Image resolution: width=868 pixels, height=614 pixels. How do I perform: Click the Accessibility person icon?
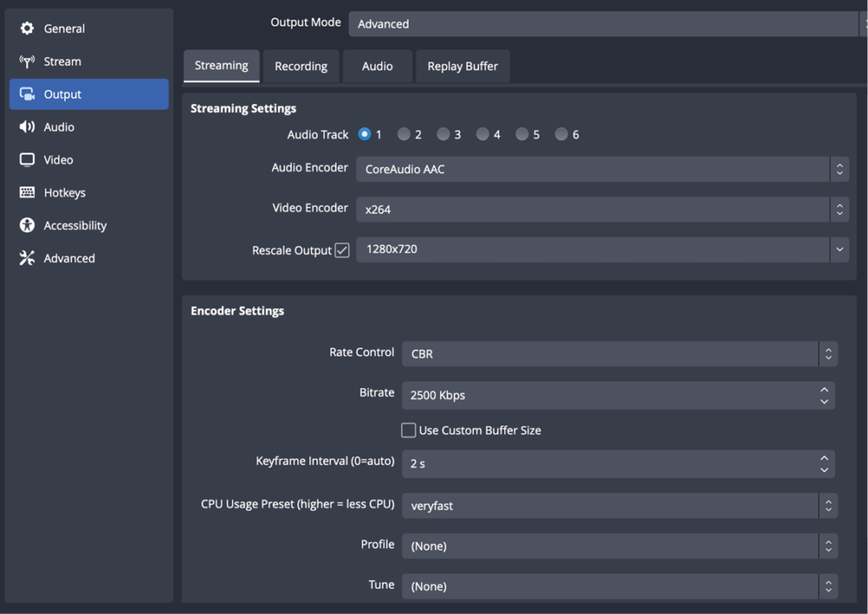coord(27,226)
